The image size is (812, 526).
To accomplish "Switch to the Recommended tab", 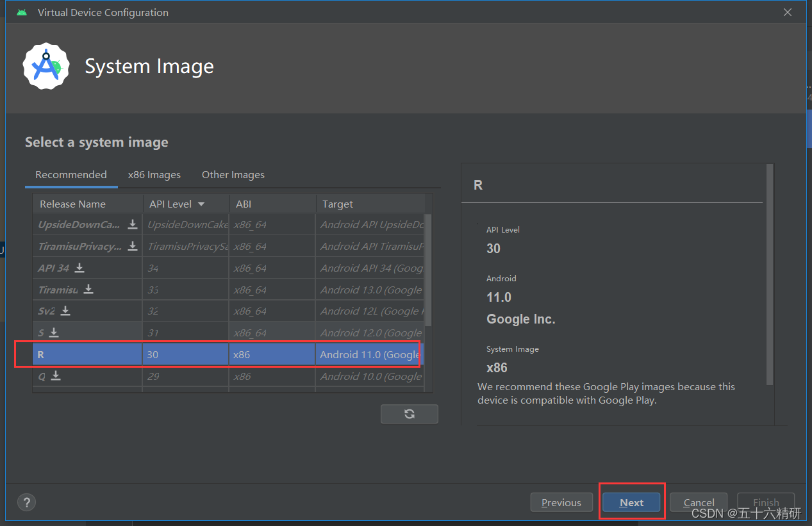I will click(71, 174).
